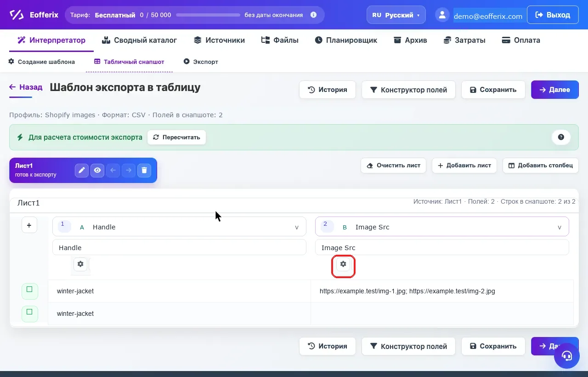Switch to Архив tab
Viewport: 588px width, 377px height.
click(x=410, y=40)
